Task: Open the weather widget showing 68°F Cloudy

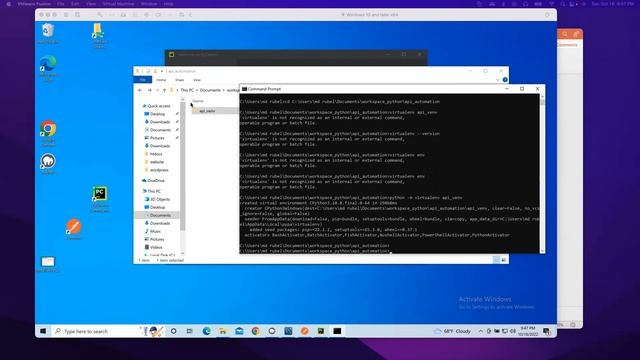Action: point(453,331)
